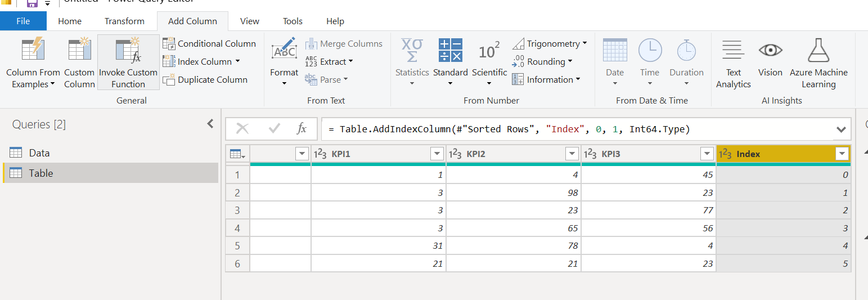This screenshot has width=868, height=300.
Task: Click the Parse button
Action: pos(327,79)
